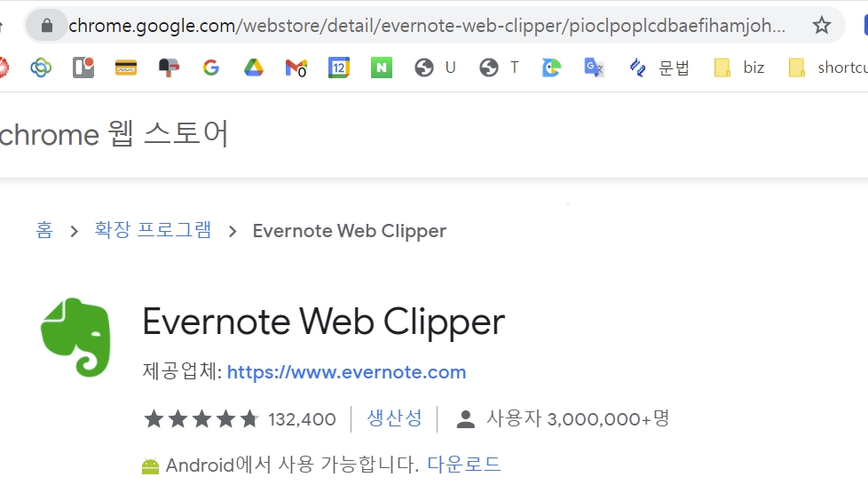Open the Google Translate bookmark
The image size is (868, 501).
(x=594, y=68)
